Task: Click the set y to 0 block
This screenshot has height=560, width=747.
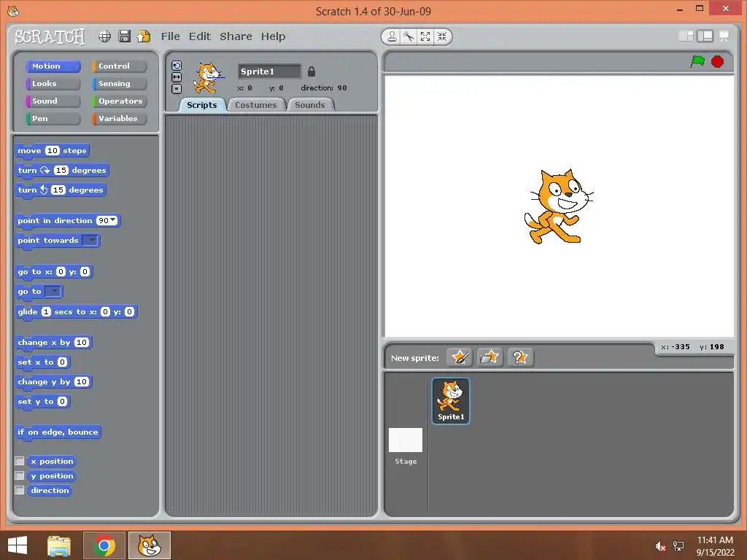Action: [x=42, y=402]
